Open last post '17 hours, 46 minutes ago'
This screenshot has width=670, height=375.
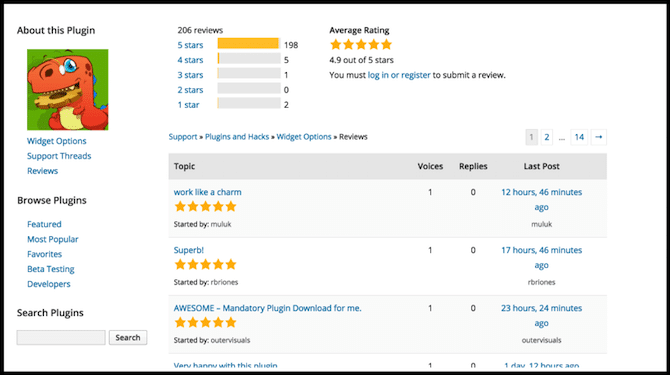click(x=541, y=258)
